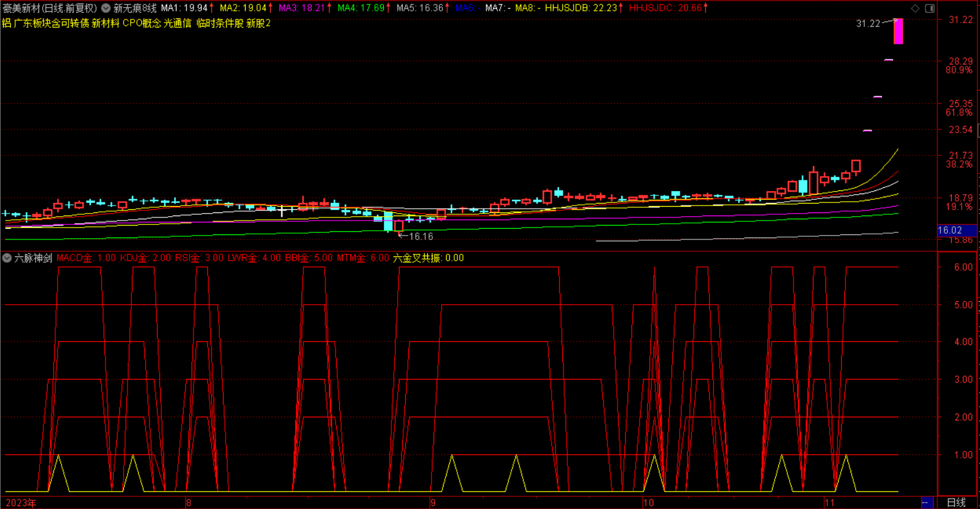The height and width of the screenshot is (509, 980).
Task: Open the diamond marker icon at chart top-right
Action: [915, 8]
